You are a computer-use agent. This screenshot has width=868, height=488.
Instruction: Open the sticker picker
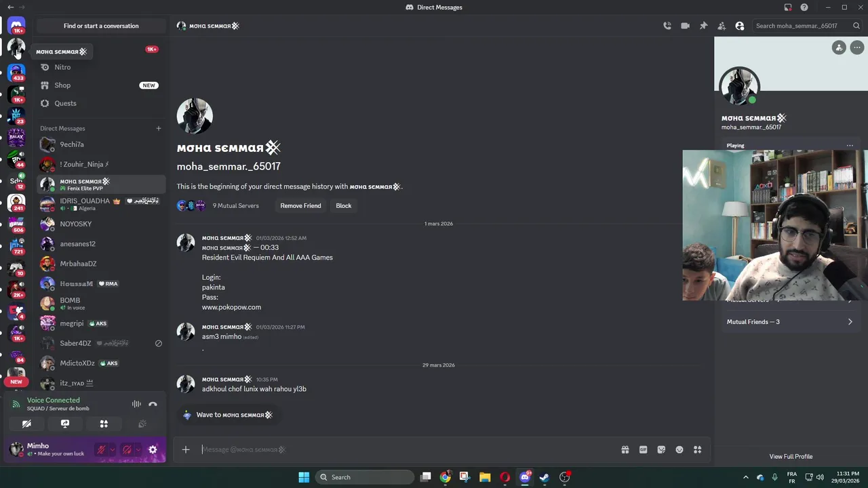[x=661, y=449]
